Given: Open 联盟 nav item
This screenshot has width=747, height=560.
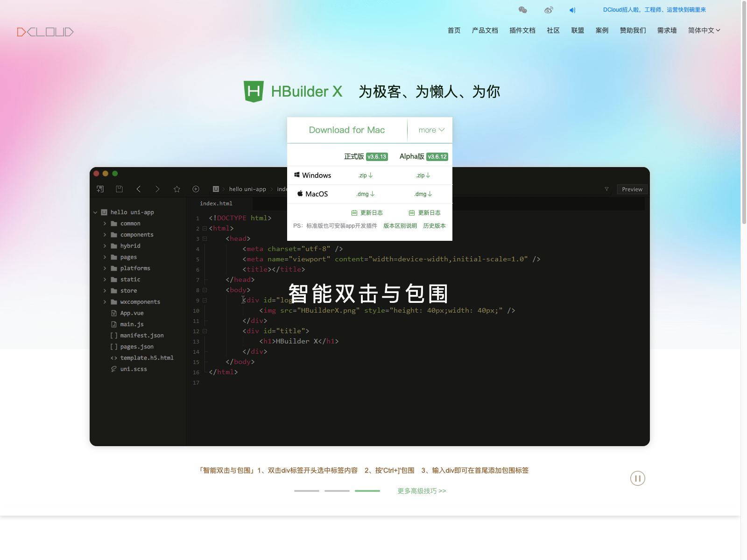Looking at the screenshot, I should pos(578,30).
